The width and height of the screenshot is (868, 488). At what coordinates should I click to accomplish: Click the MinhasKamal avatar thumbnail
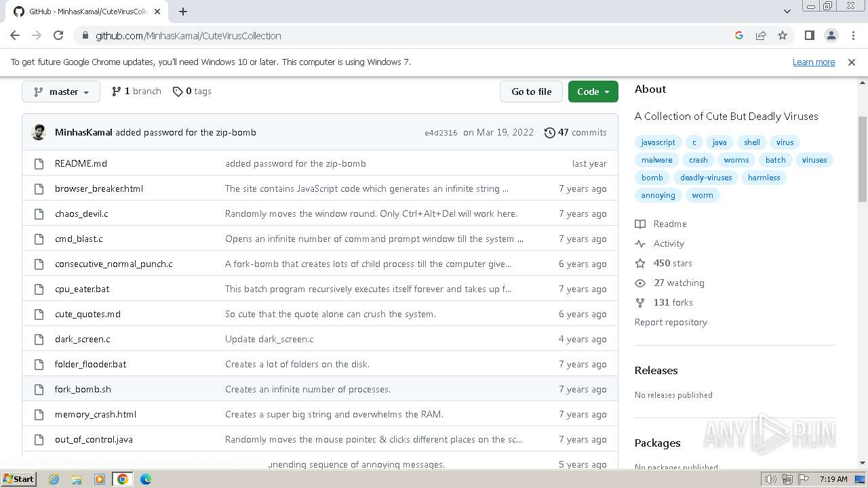pos(39,132)
